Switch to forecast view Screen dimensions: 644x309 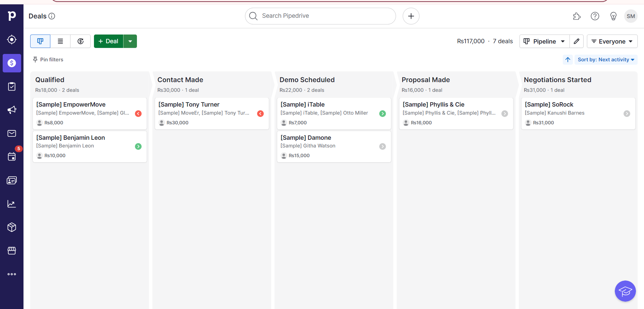[81, 41]
